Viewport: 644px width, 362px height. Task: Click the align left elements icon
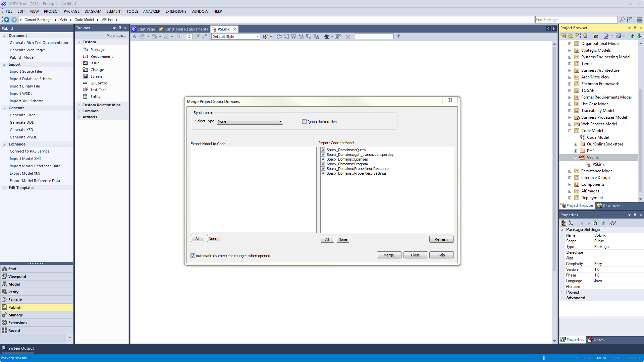point(279,37)
